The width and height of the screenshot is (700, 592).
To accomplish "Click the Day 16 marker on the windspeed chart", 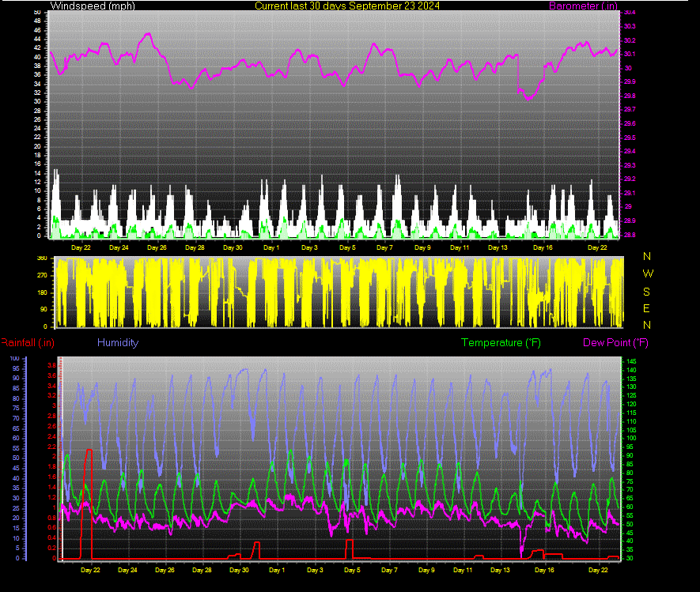I will tap(543, 247).
